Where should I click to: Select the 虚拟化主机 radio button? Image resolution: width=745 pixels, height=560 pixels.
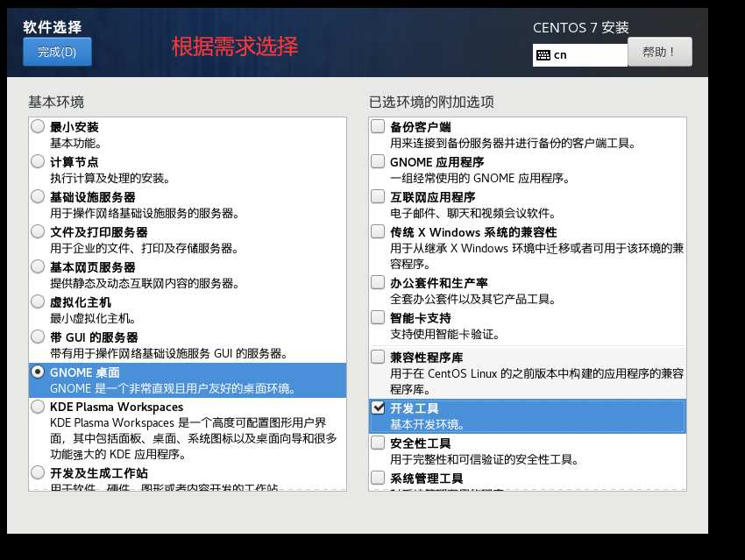38,301
